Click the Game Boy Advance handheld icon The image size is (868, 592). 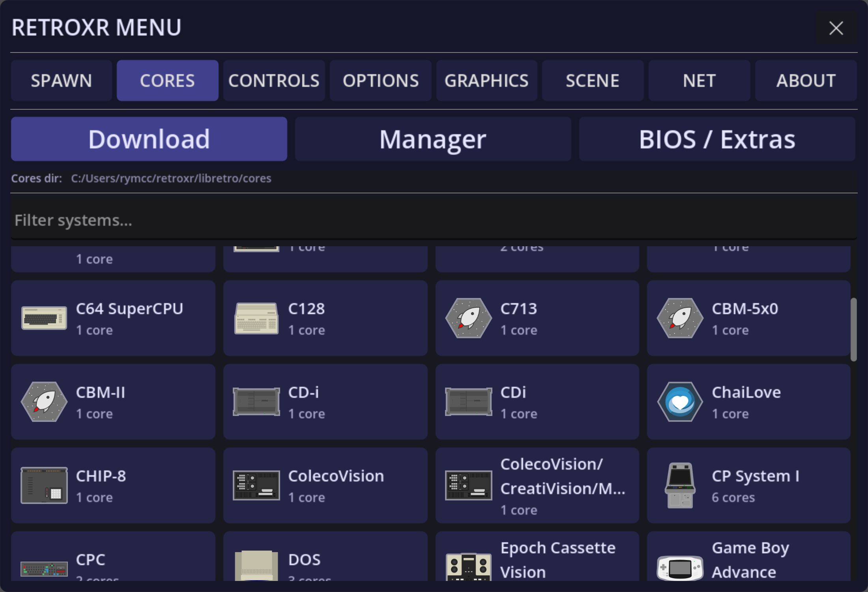[x=680, y=568]
